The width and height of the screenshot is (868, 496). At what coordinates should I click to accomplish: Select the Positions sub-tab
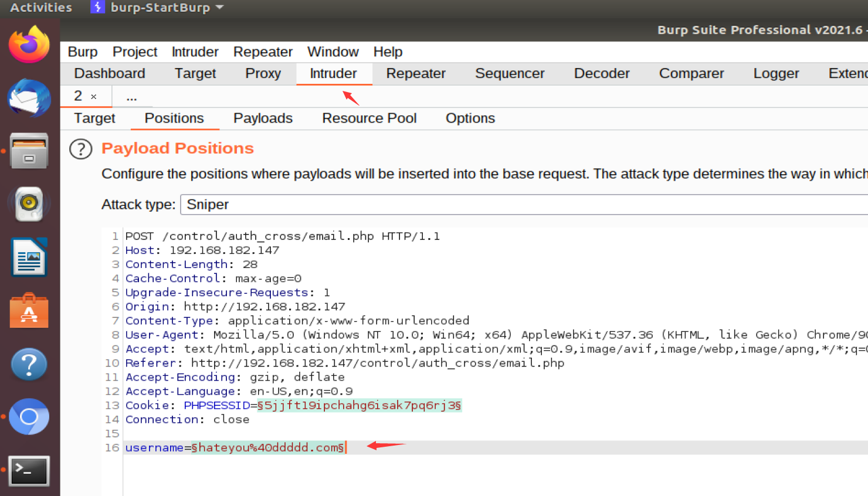[x=174, y=118]
